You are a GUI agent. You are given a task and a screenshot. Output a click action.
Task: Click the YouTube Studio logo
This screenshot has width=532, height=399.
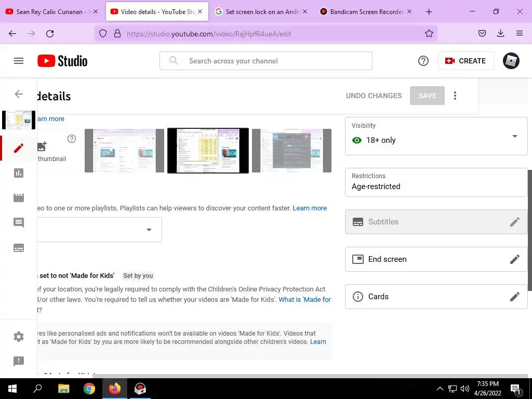click(x=62, y=61)
